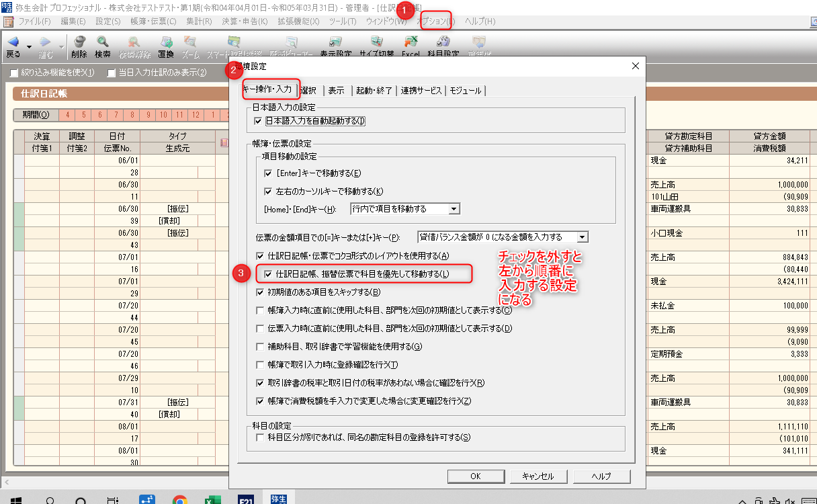Open 科目設定 account settings icon
Viewport: 817px width, 504px height.
(x=443, y=46)
